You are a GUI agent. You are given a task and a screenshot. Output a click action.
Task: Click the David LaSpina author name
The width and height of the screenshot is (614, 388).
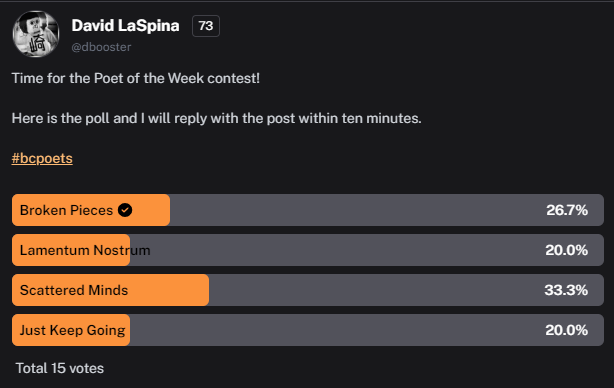[x=125, y=26]
